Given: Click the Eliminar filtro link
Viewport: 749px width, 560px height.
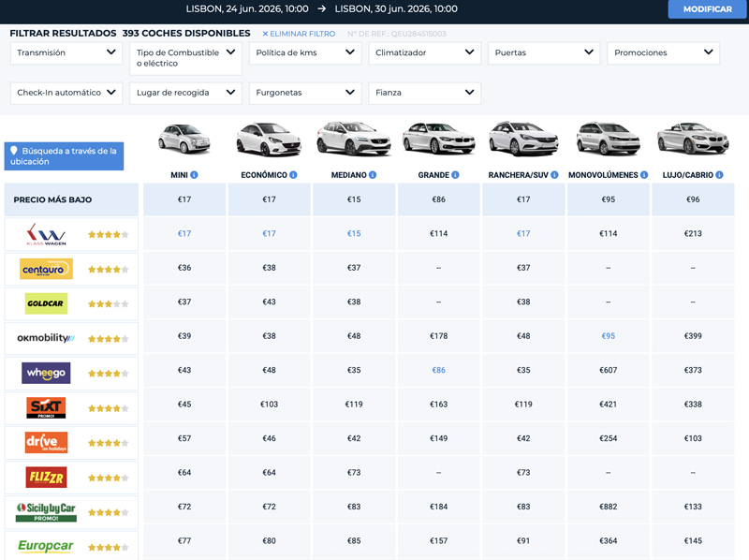Looking at the screenshot, I should click(x=299, y=34).
